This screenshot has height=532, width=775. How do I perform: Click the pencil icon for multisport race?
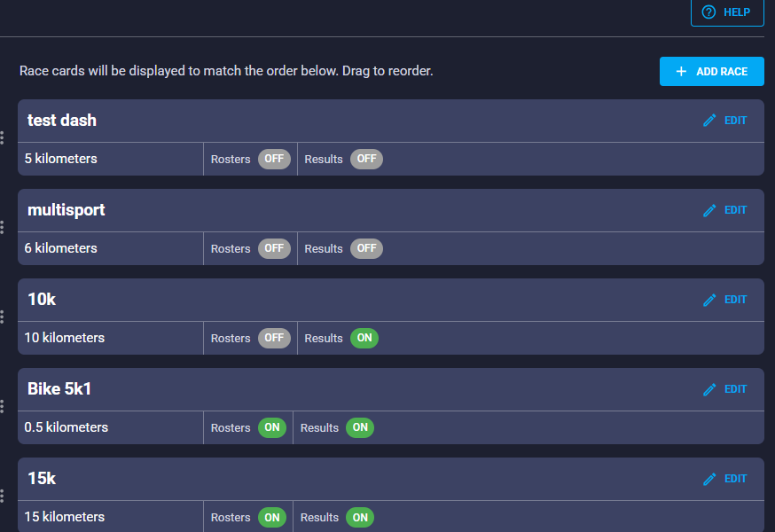[x=709, y=210]
